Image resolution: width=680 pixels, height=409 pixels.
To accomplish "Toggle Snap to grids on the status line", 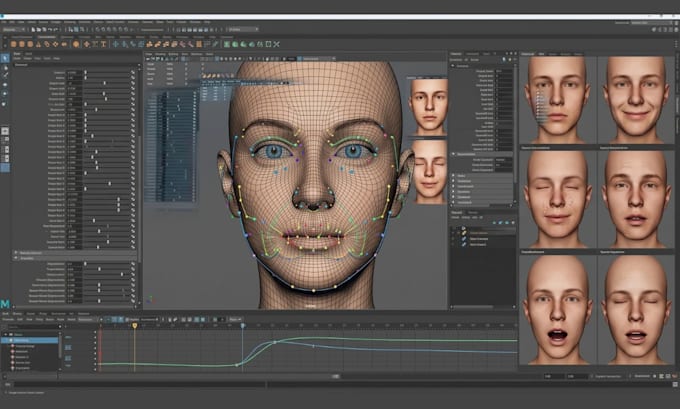I will [98, 29].
